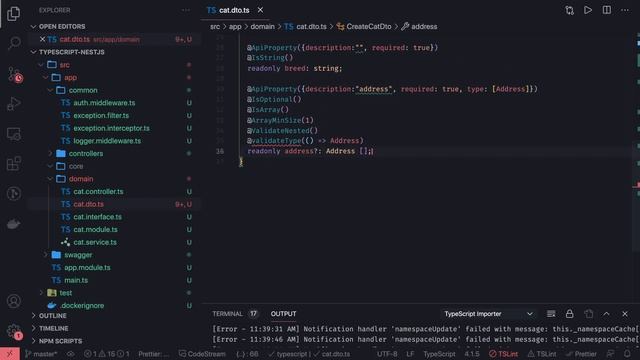Image resolution: width=640 pixels, height=360 pixels.
Task: Open cat.interface.ts file
Action: (97, 217)
